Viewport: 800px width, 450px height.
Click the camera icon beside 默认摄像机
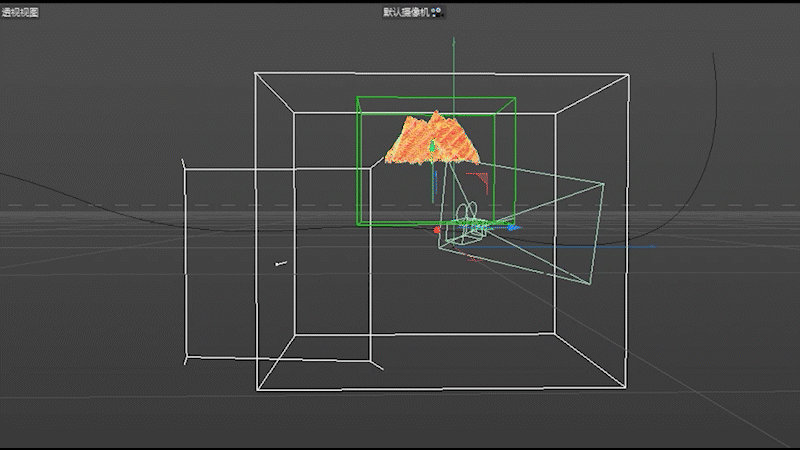tap(438, 12)
